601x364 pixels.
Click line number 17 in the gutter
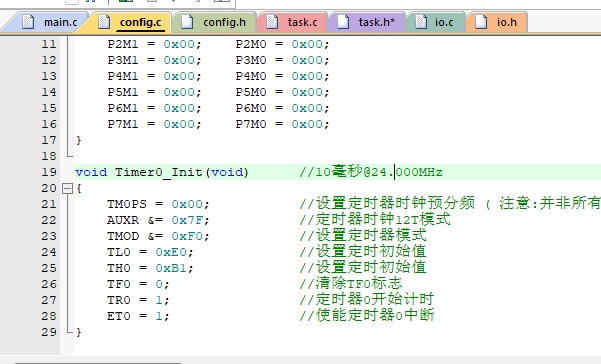(49, 140)
